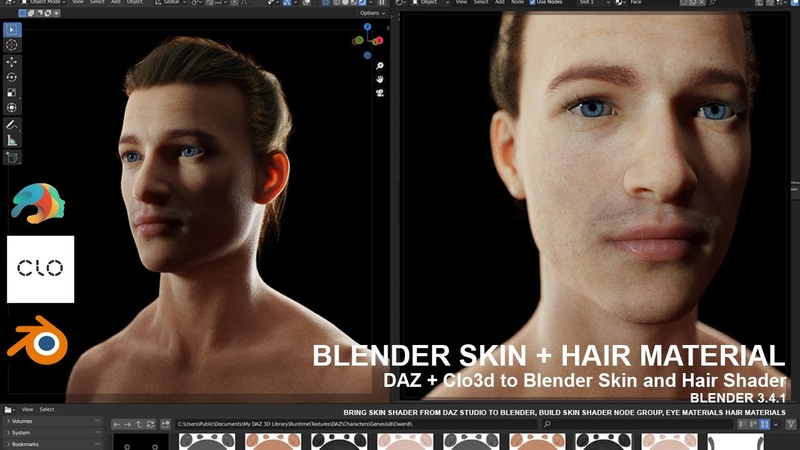The image size is (800, 450).
Task: Open the Options dropdown in viewport
Action: (x=372, y=13)
